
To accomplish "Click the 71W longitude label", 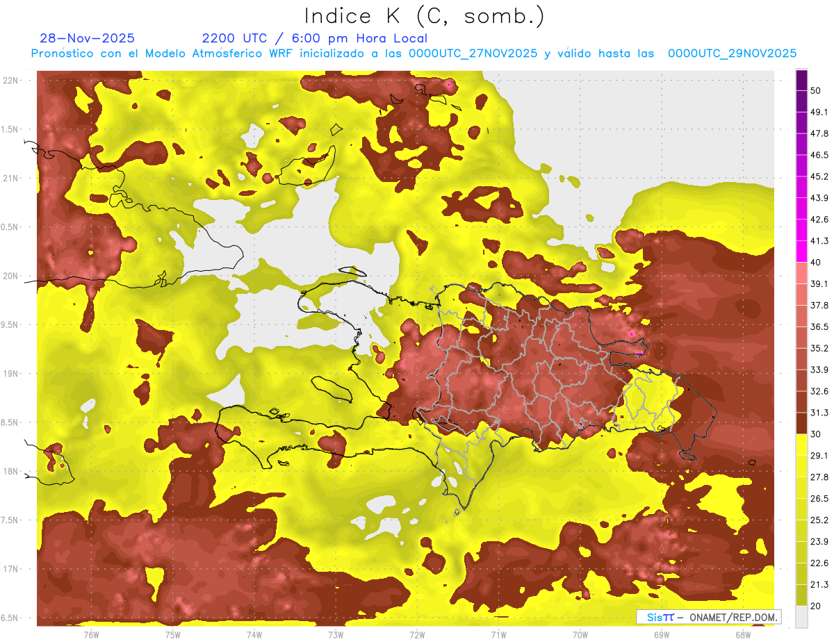I will pos(498,634).
